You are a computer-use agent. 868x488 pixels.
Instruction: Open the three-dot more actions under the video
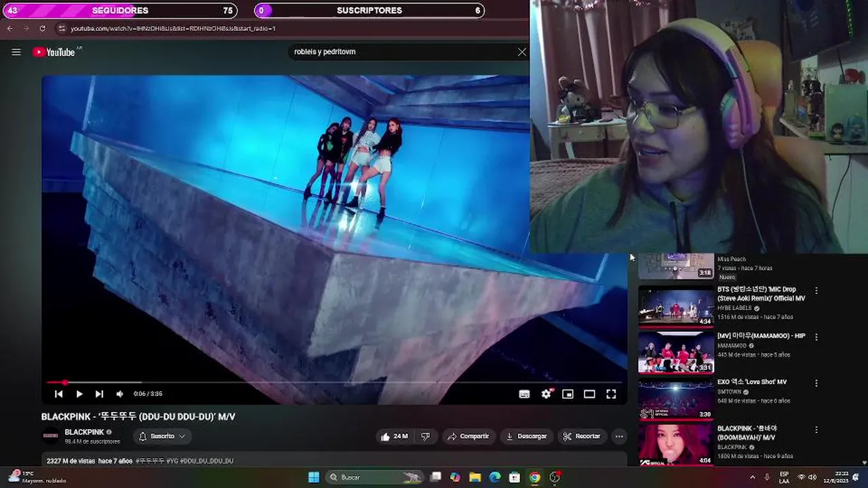click(619, 436)
